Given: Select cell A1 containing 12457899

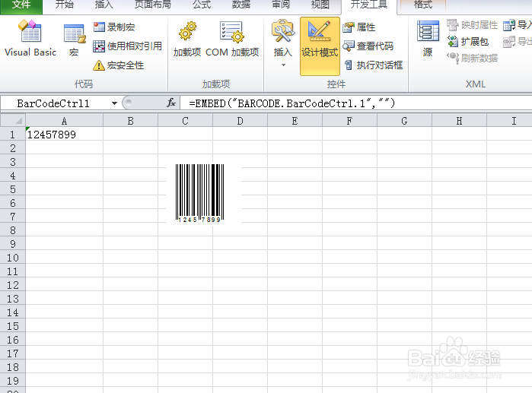Looking at the screenshot, I should pos(64,135).
